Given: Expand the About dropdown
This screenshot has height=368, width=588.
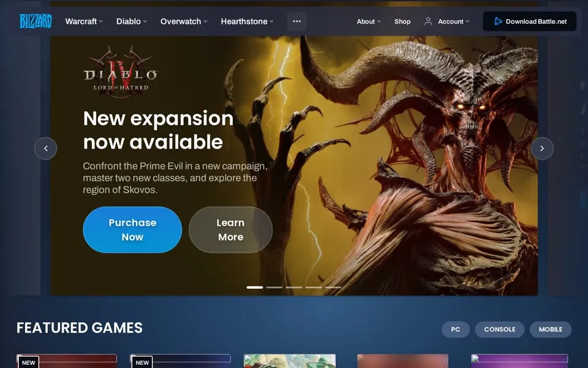Looking at the screenshot, I should coord(369,21).
